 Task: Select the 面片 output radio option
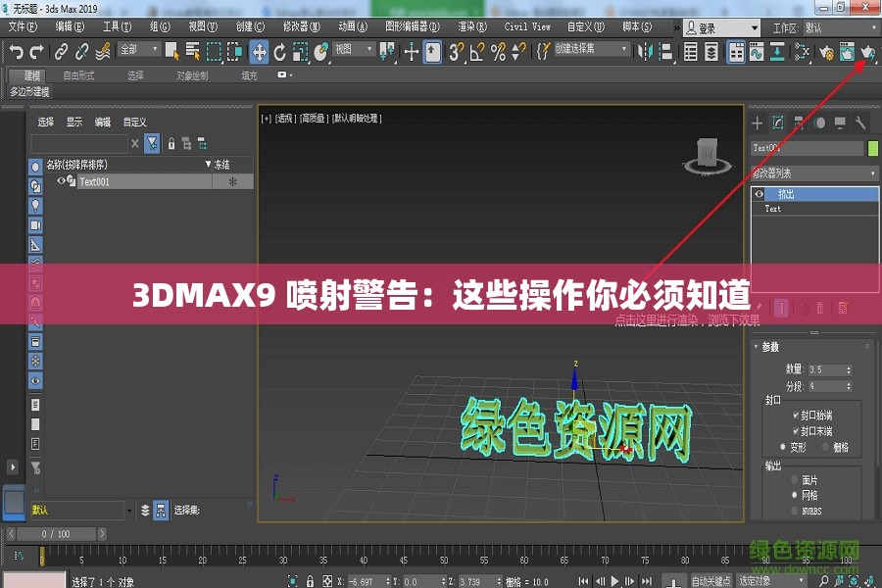(794, 480)
